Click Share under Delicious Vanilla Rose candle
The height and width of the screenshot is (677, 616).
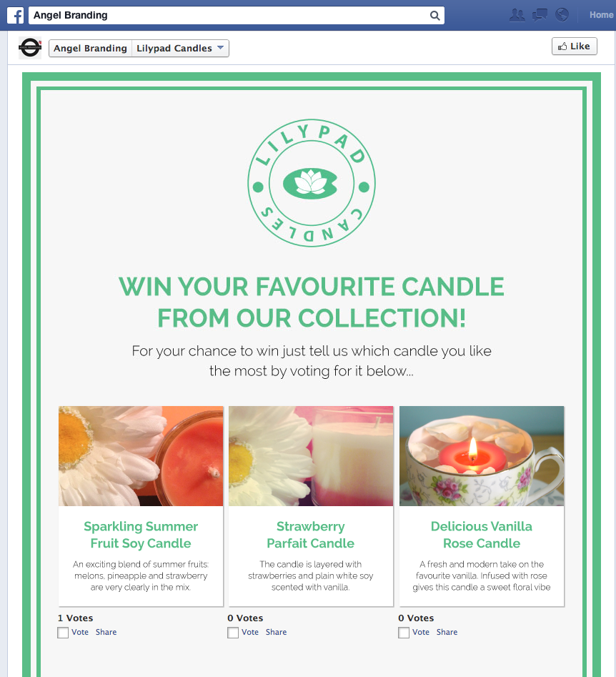pyautogui.click(x=447, y=632)
